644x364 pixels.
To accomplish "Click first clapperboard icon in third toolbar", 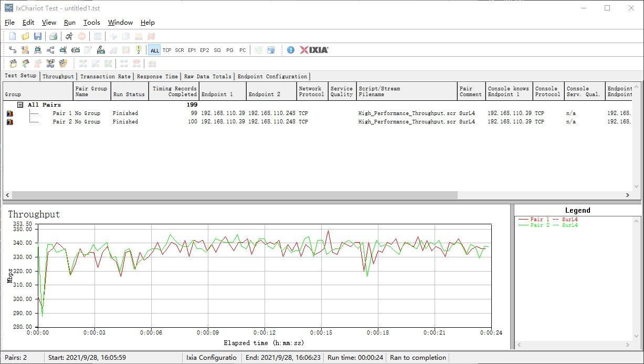I will (x=12, y=64).
